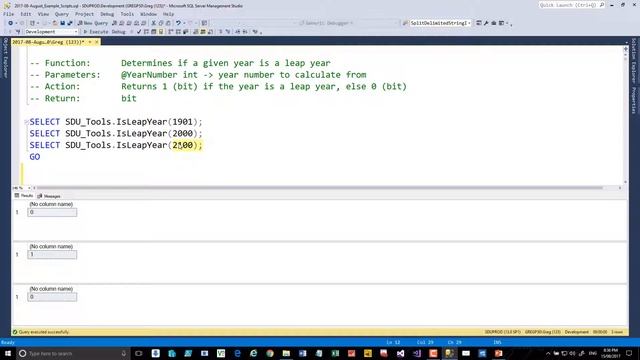
Task: Open the Object Explorer side panel
Action: (x=5, y=58)
